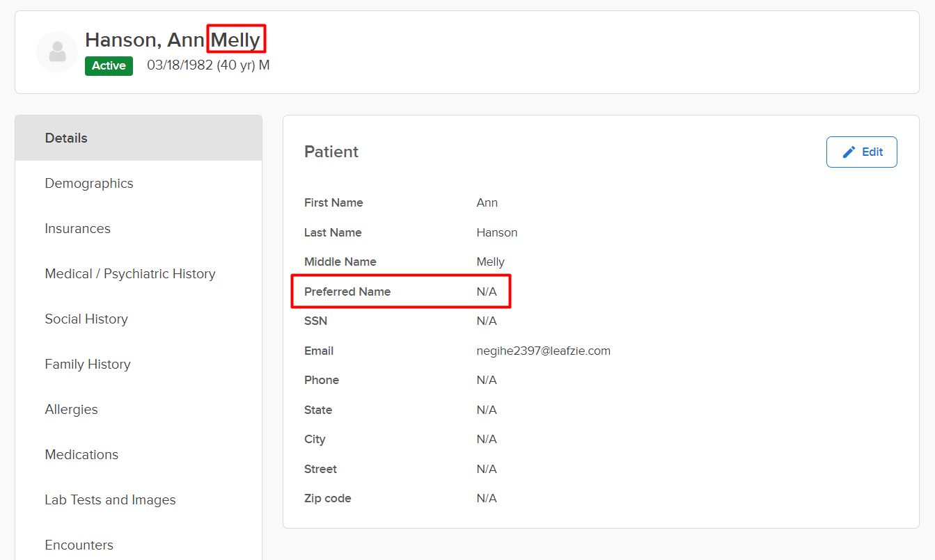Click the Preferred Name field label

point(347,291)
